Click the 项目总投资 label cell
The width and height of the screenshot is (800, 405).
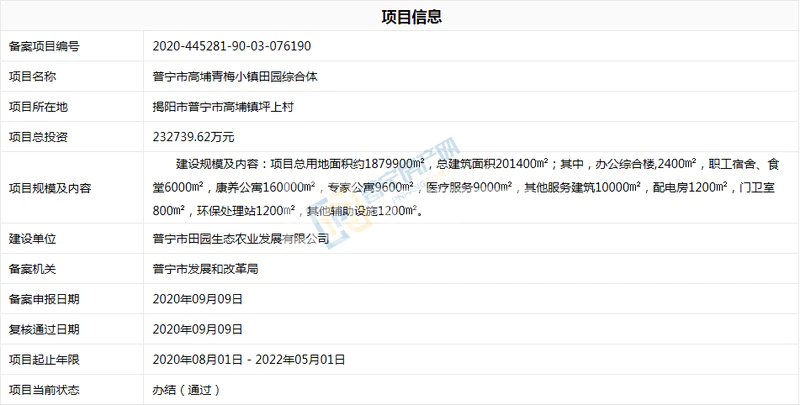coord(38,136)
